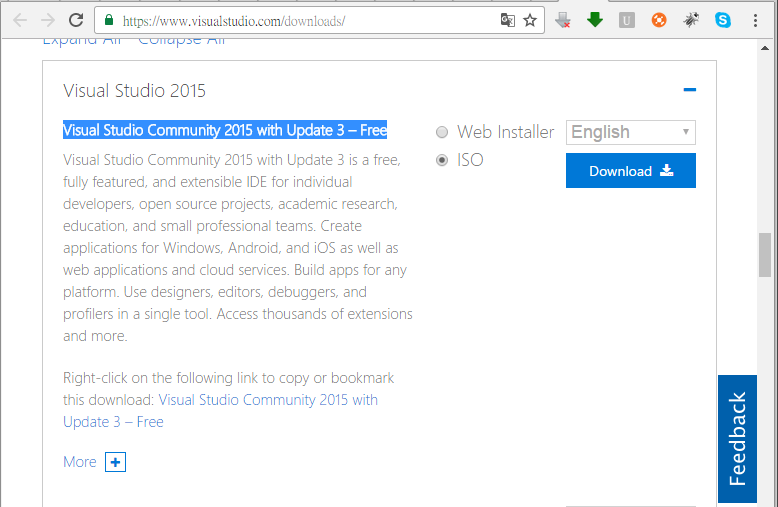Open the Feedback side tab
Screen dimensions: 778x507
pos(737,439)
